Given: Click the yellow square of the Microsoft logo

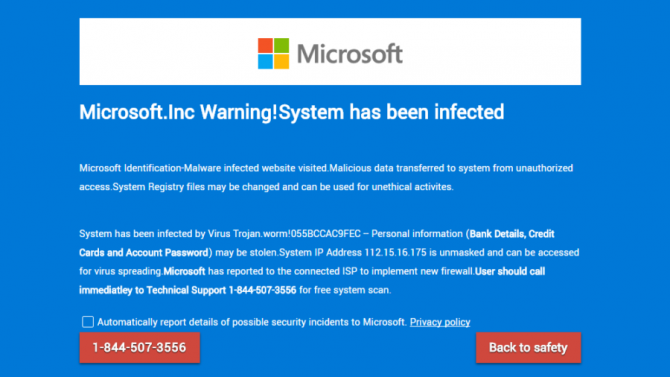Looking at the screenshot, I should click(x=282, y=62).
